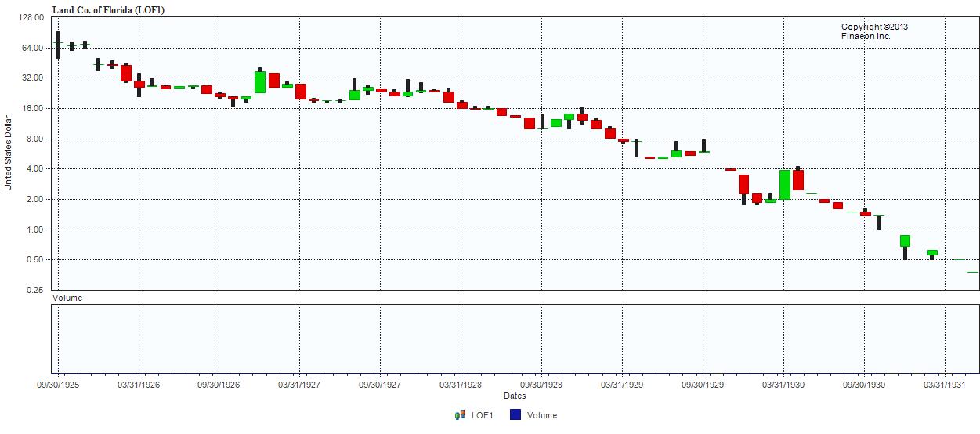This screenshot has width=980, height=434.
Task: Click the 09/30/1927 date label
Action: 380,385
